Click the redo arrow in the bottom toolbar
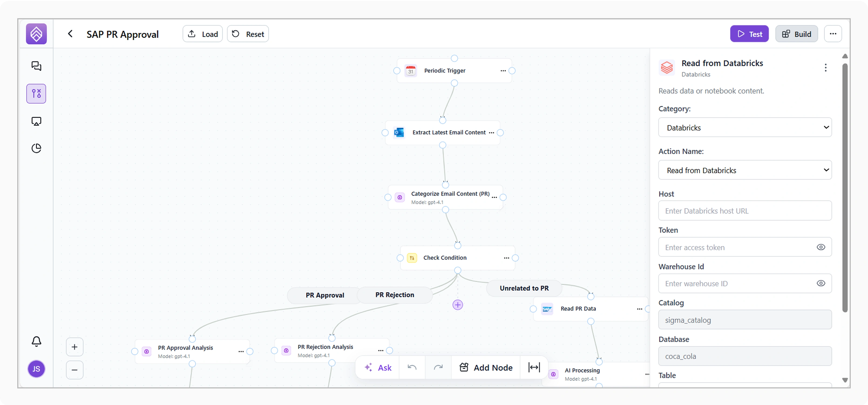Image resolution: width=868 pixels, height=405 pixels. 438,367
